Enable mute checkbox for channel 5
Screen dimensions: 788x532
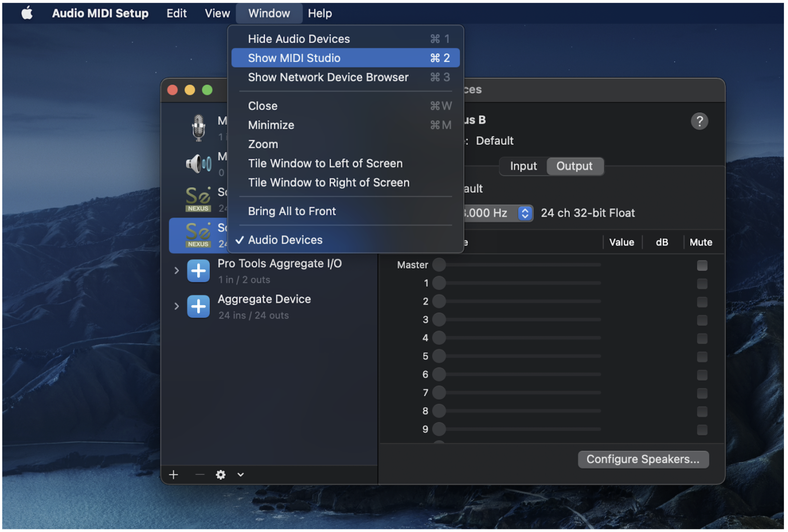coord(702,357)
